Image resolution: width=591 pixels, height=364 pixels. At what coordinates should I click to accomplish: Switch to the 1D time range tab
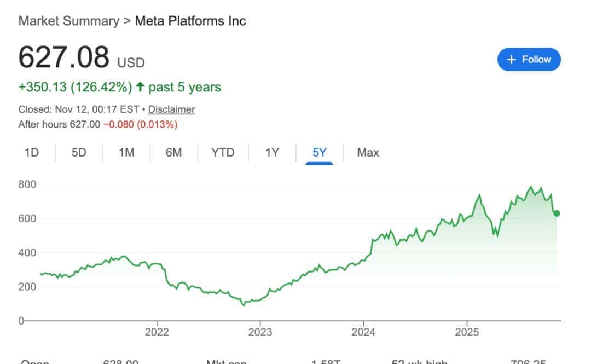pyautogui.click(x=31, y=153)
